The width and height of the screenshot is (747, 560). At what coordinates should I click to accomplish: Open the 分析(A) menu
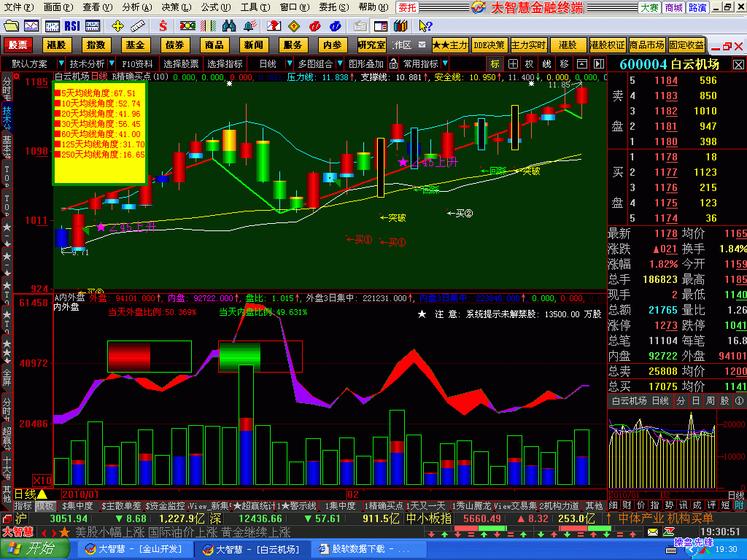pyautogui.click(x=136, y=7)
